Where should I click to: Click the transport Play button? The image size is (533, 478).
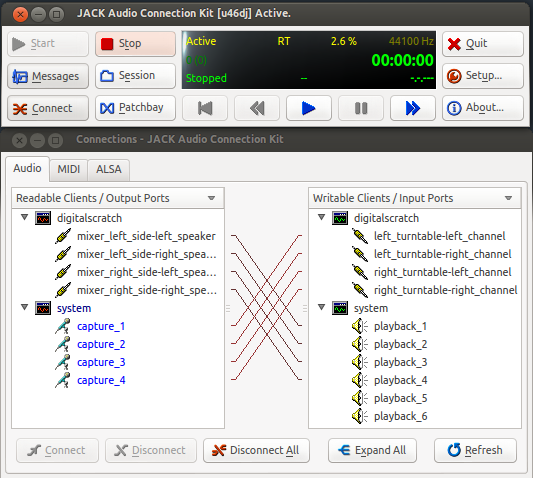[309, 108]
